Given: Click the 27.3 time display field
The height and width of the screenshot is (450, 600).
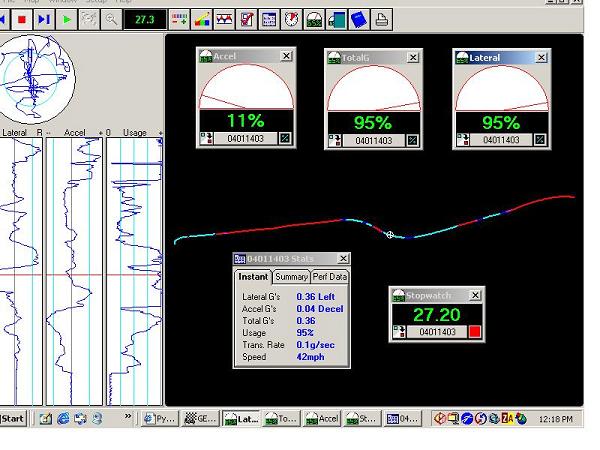Looking at the screenshot, I should (x=144, y=19).
